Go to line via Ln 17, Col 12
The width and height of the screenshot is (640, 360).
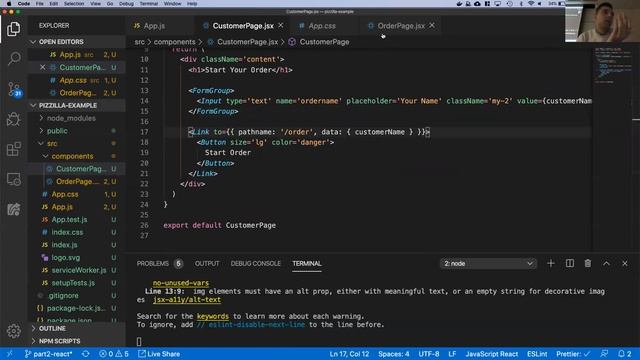click(x=349, y=354)
